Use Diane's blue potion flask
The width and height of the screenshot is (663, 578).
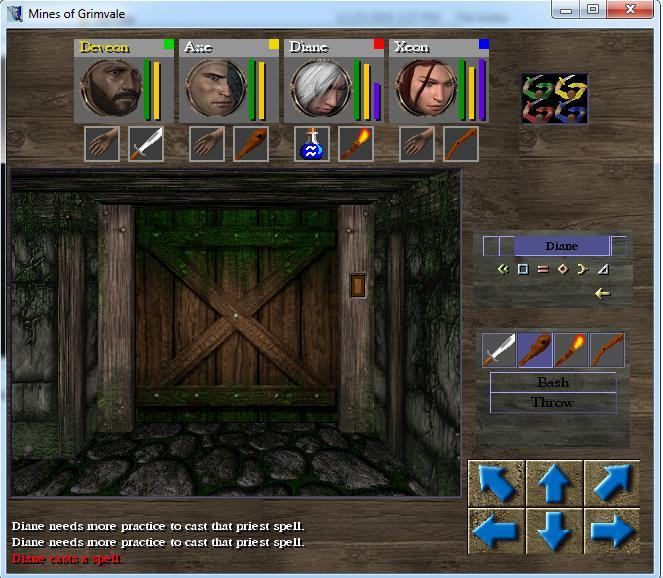312,144
